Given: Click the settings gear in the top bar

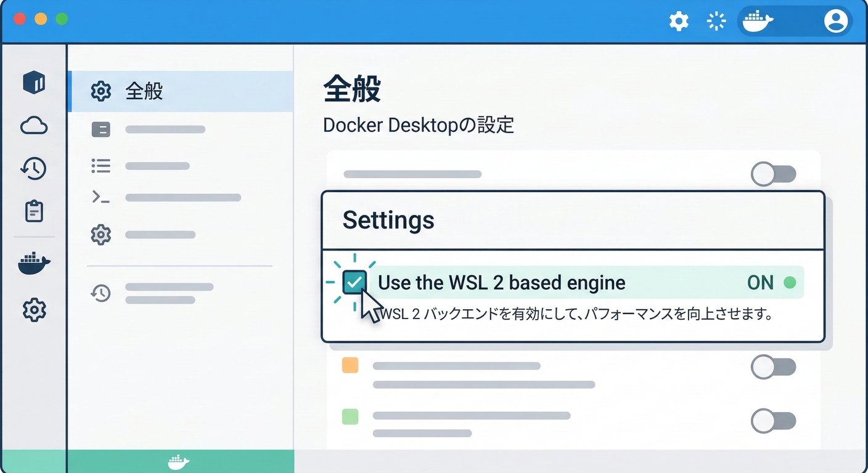Looking at the screenshot, I should (x=679, y=20).
